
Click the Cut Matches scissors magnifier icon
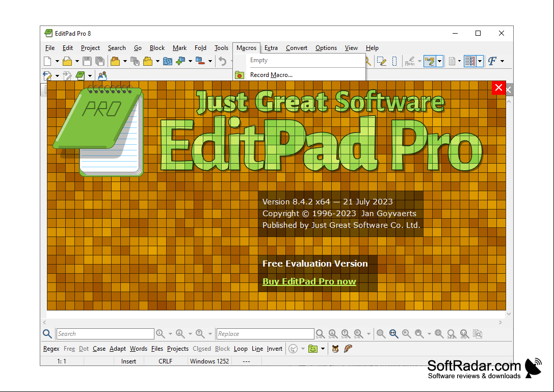[464, 334]
